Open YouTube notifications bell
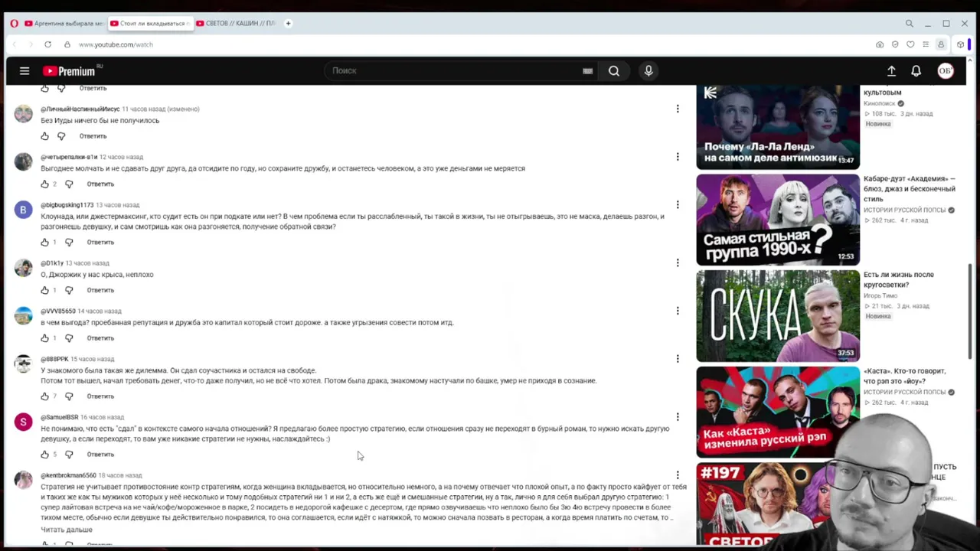Screen dimensions: 980x551 (916, 71)
